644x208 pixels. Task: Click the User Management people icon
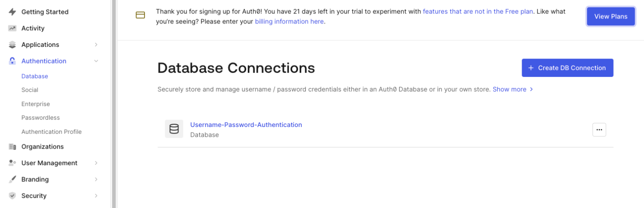pos(12,163)
